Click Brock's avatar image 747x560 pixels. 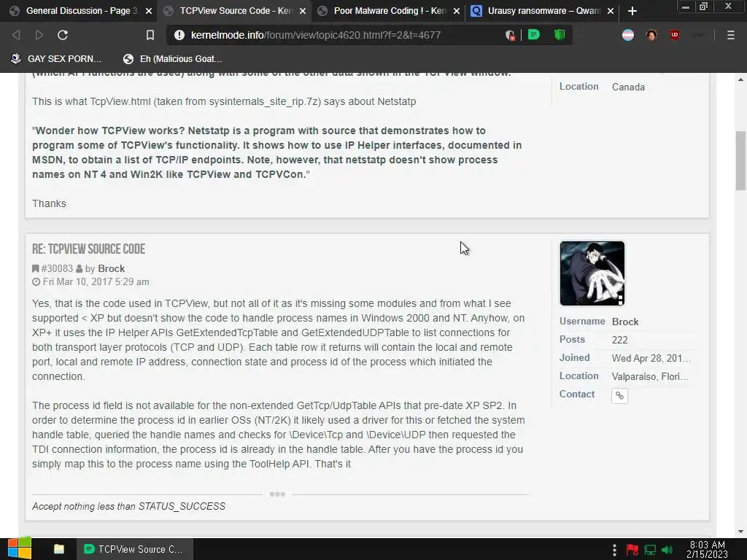coord(592,273)
